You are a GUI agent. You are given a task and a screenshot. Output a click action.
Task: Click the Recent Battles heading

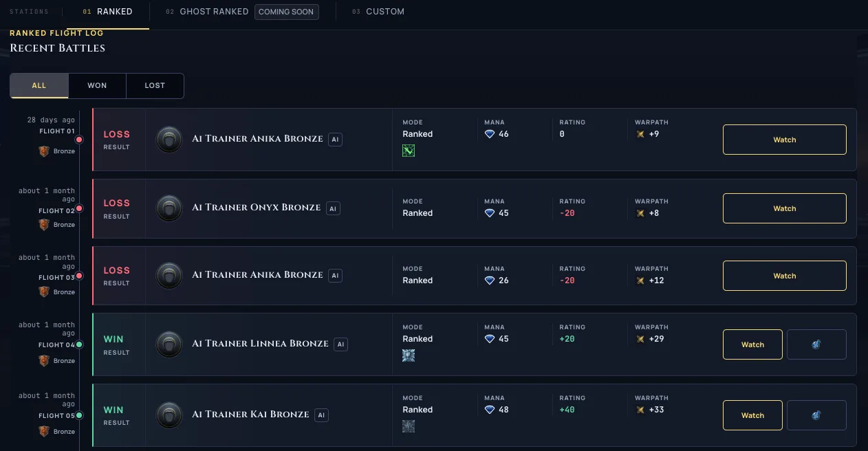tap(58, 48)
